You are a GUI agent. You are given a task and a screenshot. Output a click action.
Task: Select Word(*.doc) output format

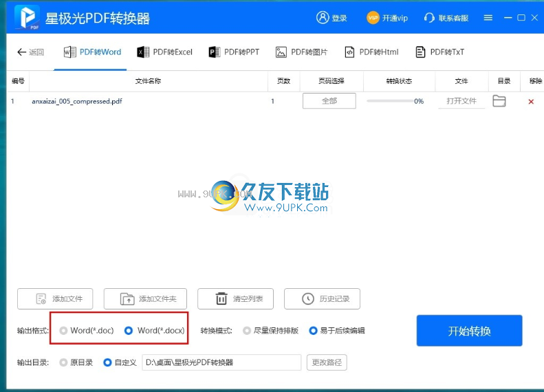click(x=87, y=331)
